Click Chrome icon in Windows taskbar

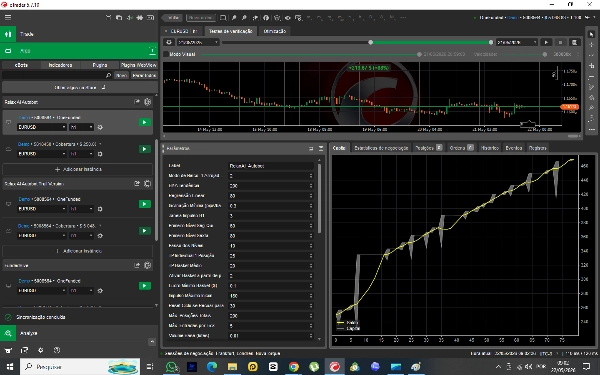(x=294, y=367)
